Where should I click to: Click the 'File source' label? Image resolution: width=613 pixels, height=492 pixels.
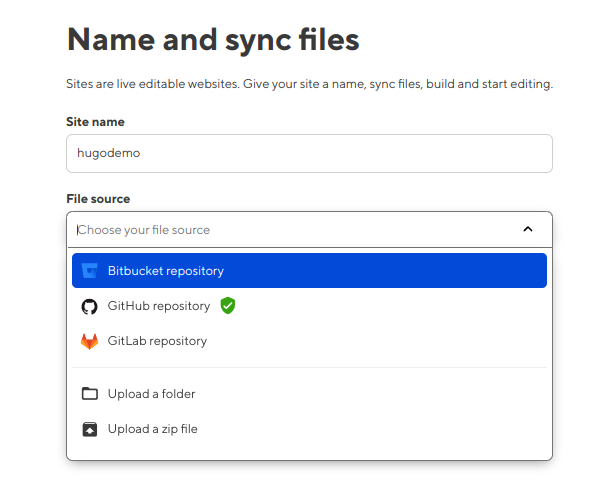[x=98, y=199]
